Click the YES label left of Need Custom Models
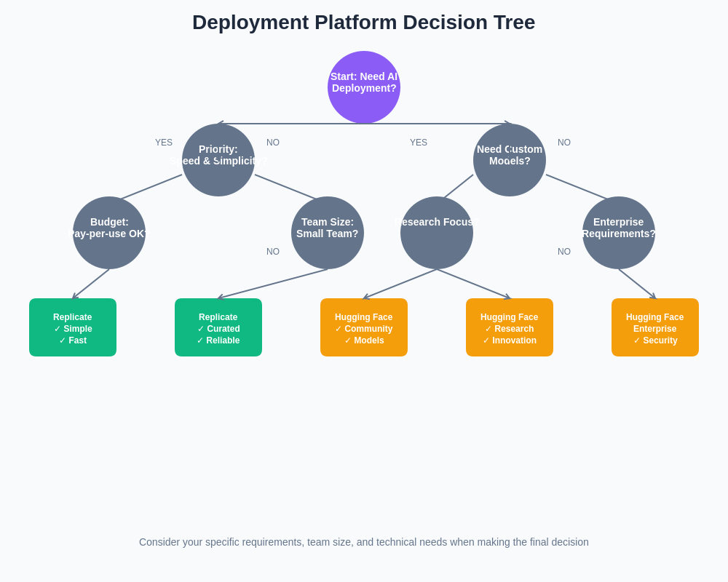 pos(419,143)
